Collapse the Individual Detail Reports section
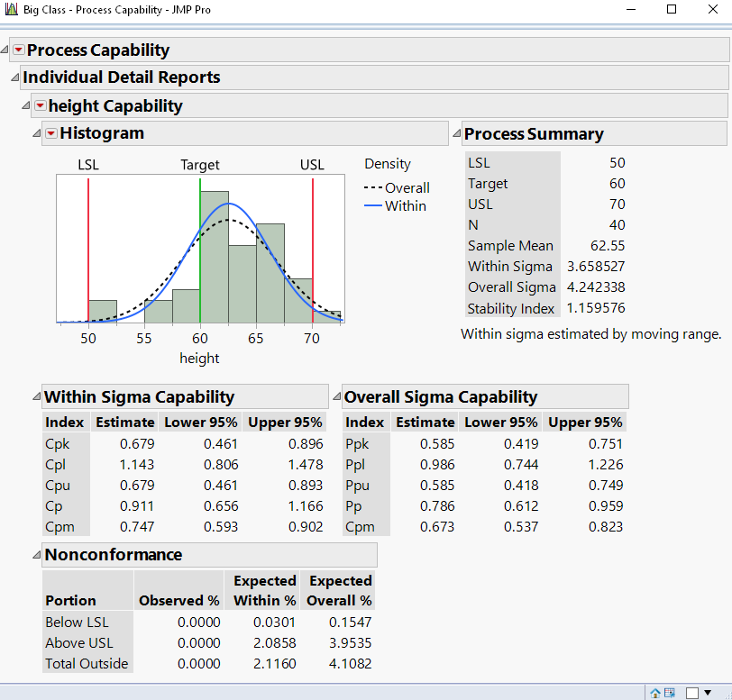 15,77
